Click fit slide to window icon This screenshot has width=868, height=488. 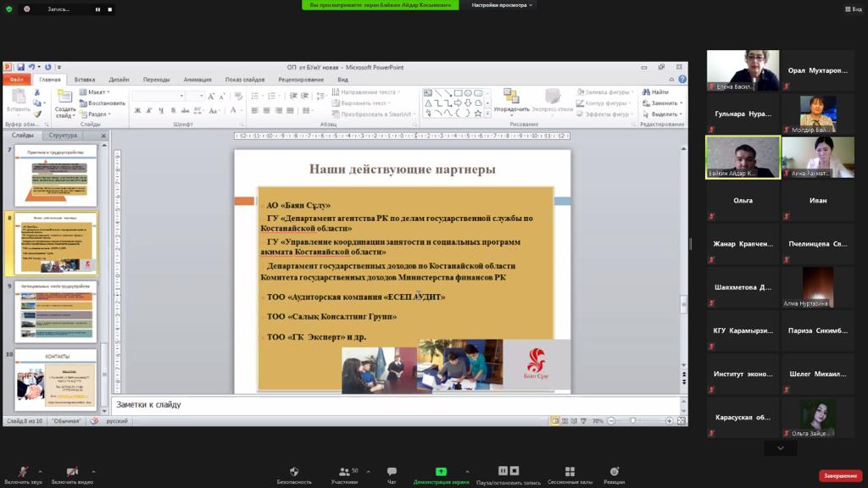[x=682, y=421]
